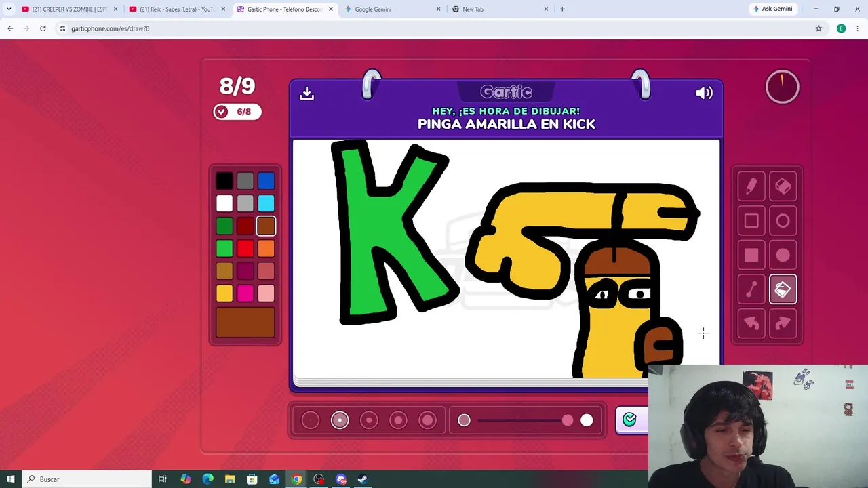Viewport: 868px width, 488px height.
Task: Pick the white color swatch
Action: coord(224,203)
